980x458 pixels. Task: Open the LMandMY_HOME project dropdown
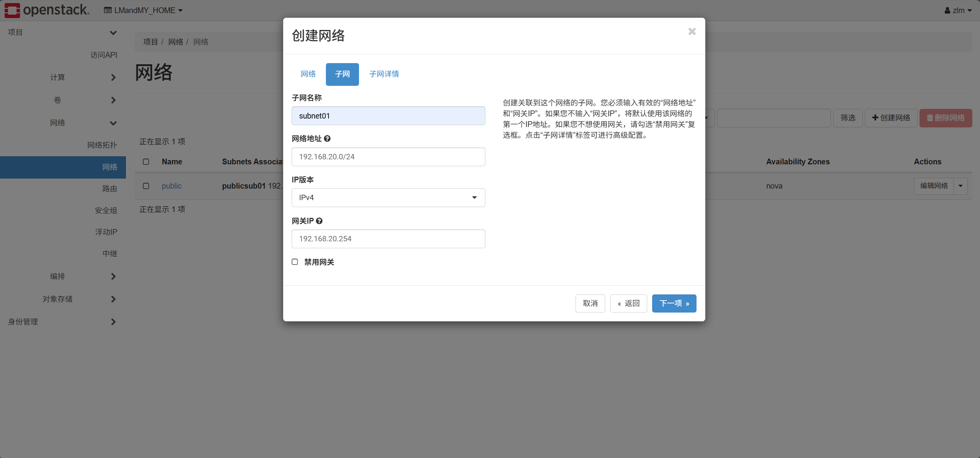tap(143, 10)
